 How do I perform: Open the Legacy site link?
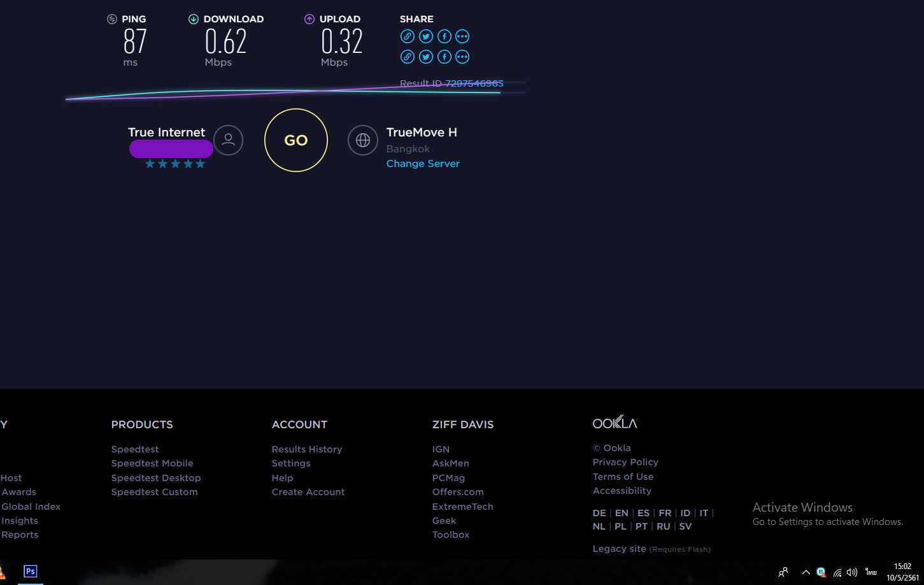click(619, 549)
